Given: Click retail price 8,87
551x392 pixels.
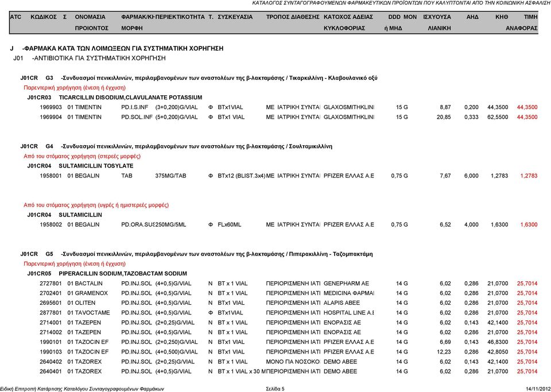Looking at the screenshot, I should click(445, 107).
